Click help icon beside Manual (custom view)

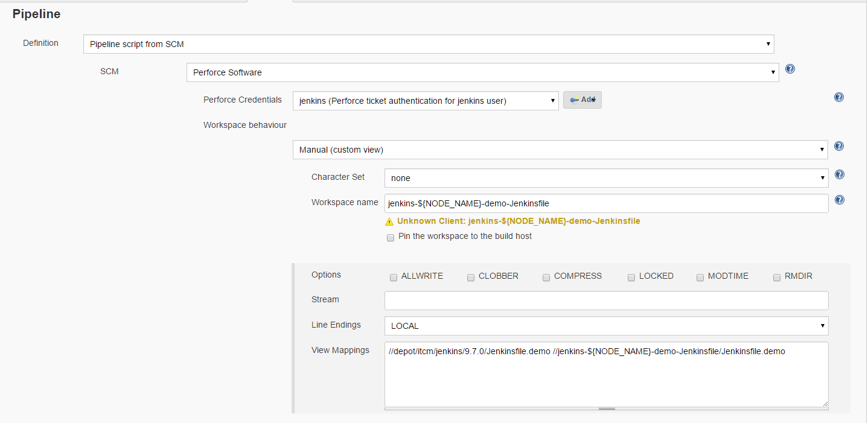click(x=838, y=147)
